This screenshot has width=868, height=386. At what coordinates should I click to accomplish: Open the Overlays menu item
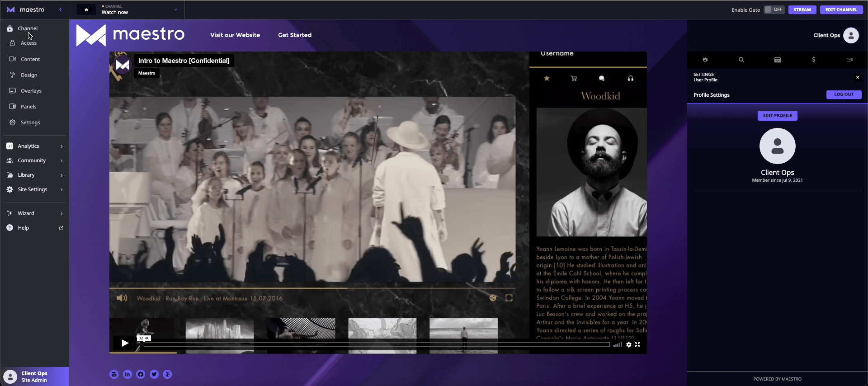(x=31, y=91)
